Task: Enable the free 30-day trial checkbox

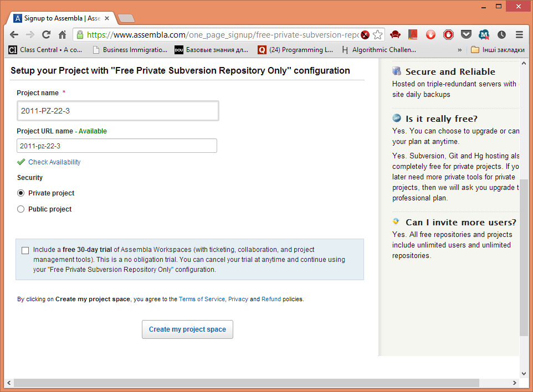Action: (x=25, y=250)
